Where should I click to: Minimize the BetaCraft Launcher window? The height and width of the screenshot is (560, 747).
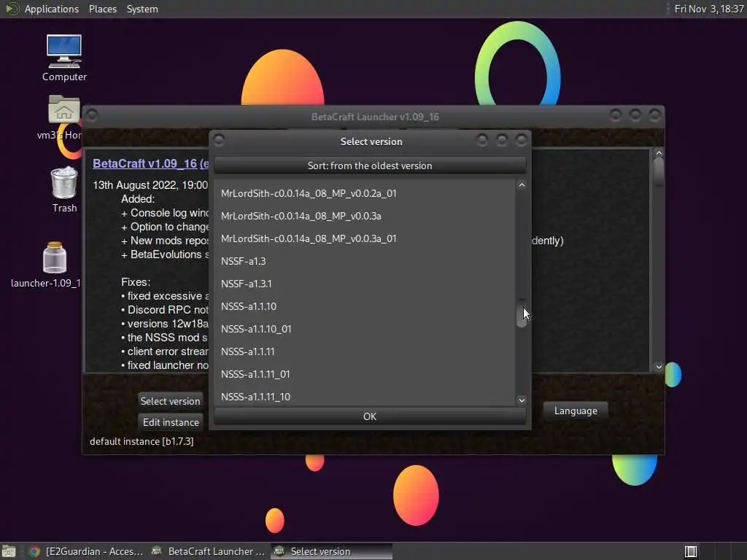(616, 115)
